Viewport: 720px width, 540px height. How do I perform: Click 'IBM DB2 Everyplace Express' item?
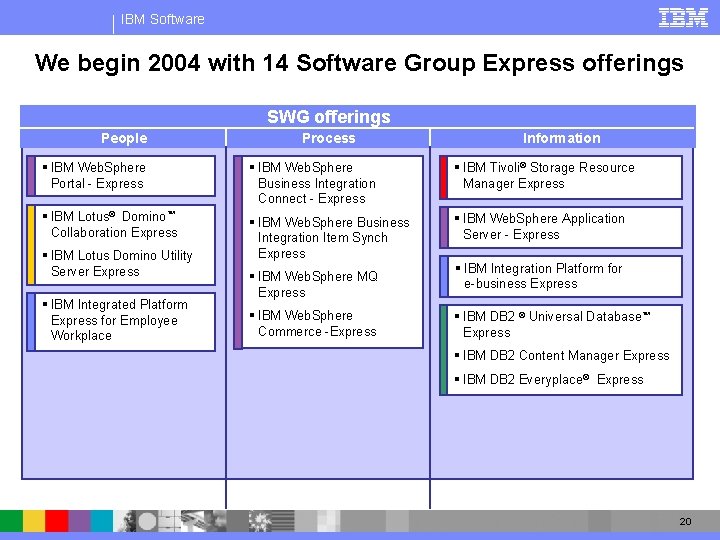click(549, 379)
